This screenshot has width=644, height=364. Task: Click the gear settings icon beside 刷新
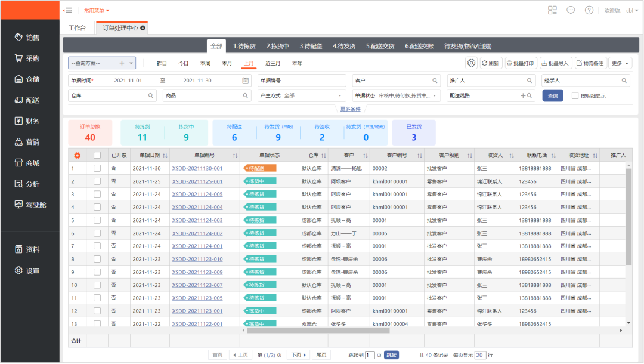471,63
